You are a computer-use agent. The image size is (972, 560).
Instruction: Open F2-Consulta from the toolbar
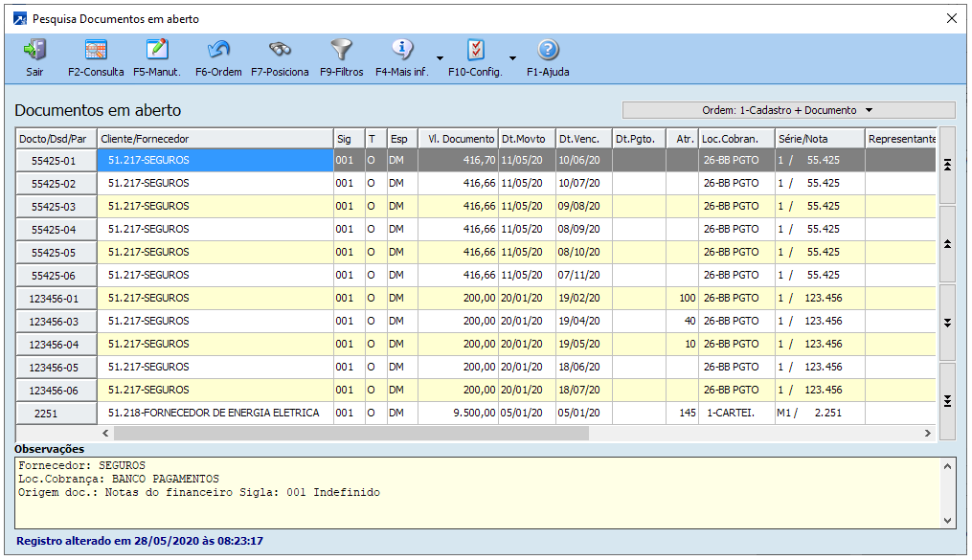pos(96,51)
